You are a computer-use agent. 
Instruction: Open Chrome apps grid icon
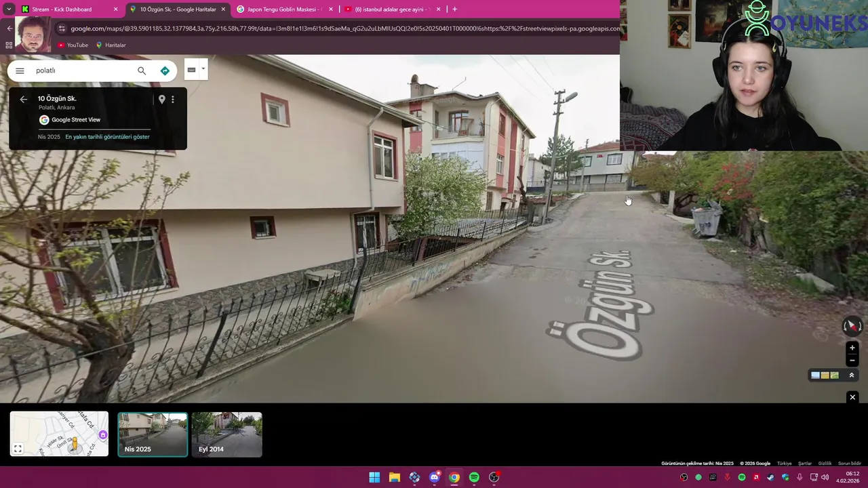9,45
